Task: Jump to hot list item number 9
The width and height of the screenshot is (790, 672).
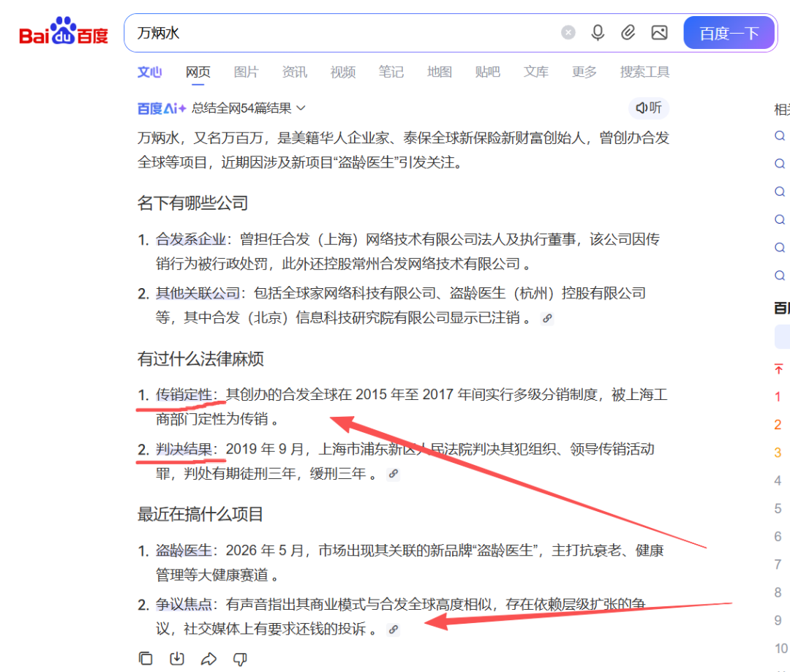Action: [778, 621]
